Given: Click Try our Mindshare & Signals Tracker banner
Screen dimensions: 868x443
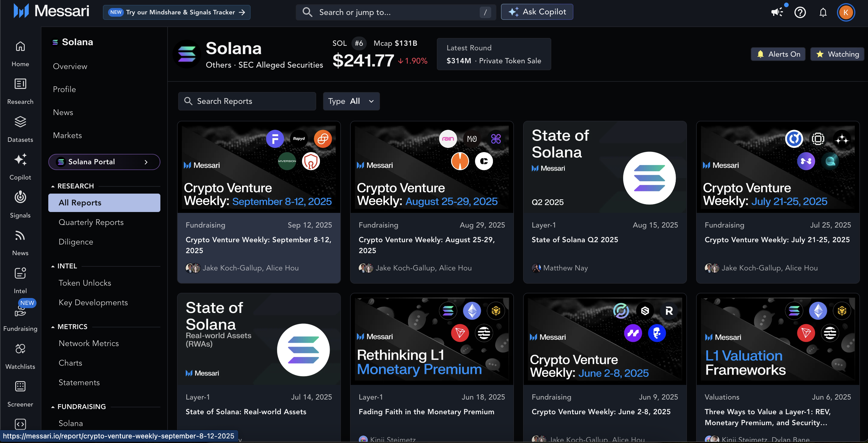Looking at the screenshot, I should tap(176, 12).
